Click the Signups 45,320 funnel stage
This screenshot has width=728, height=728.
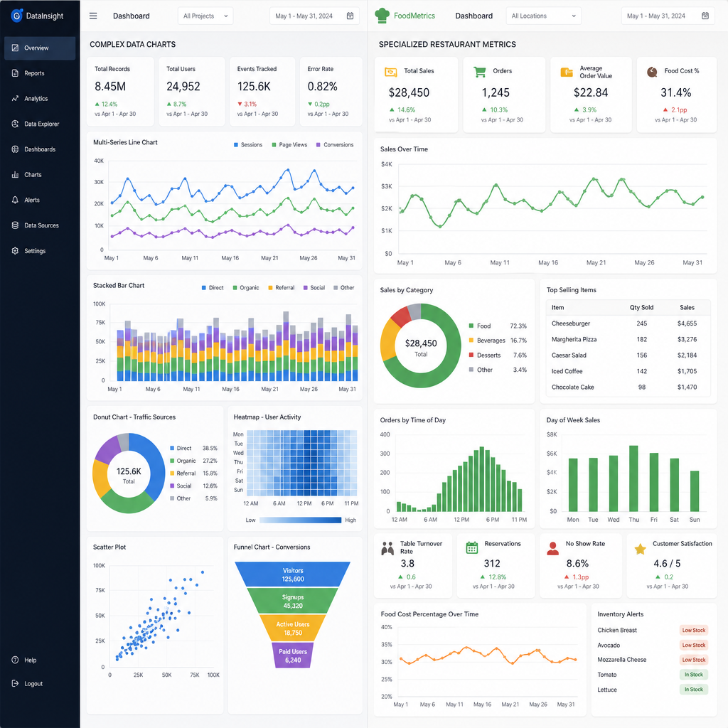click(292, 601)
